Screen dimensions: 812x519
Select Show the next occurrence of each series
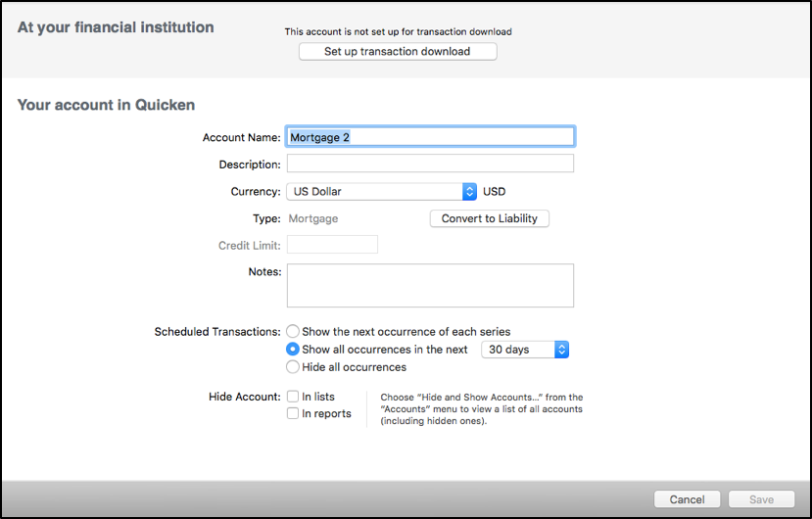click(293, 332)
